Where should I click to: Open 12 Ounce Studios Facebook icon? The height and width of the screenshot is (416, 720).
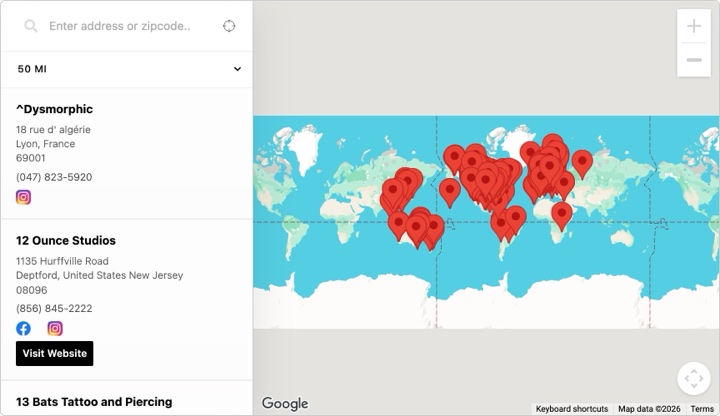[x=23, y=328]
